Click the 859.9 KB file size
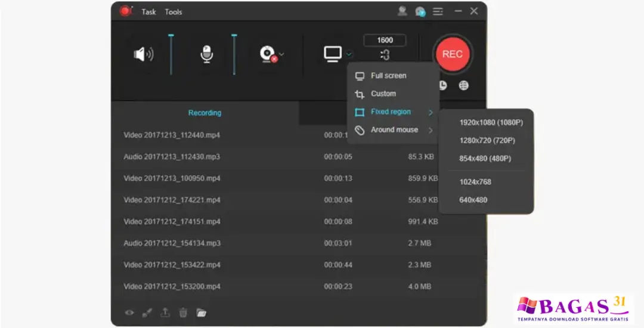 coord(423,178)
